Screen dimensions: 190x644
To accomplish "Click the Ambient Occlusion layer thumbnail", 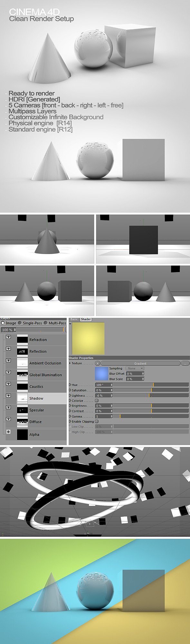I will pyautogui.click(x=22, y=363).
